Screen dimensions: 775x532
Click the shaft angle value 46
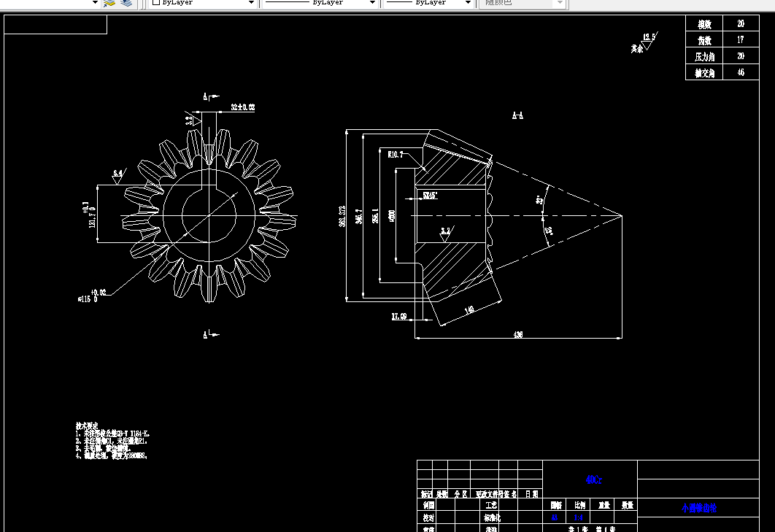pyautogui.click(x=741, y=73)
